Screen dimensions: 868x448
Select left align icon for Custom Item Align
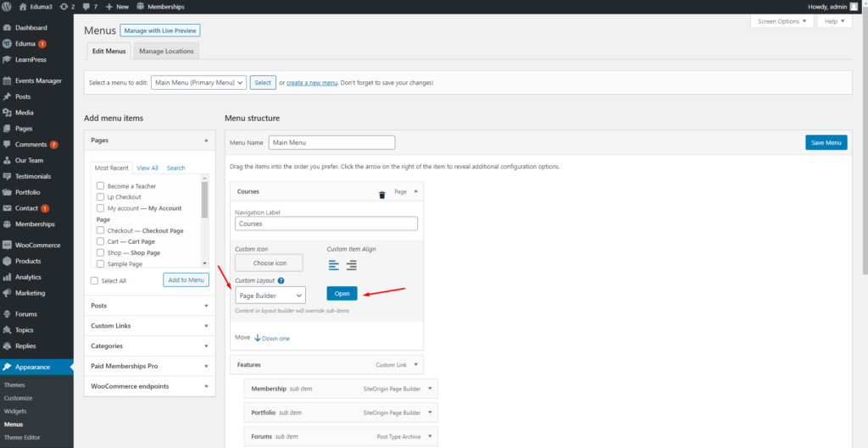pos(334,265)
